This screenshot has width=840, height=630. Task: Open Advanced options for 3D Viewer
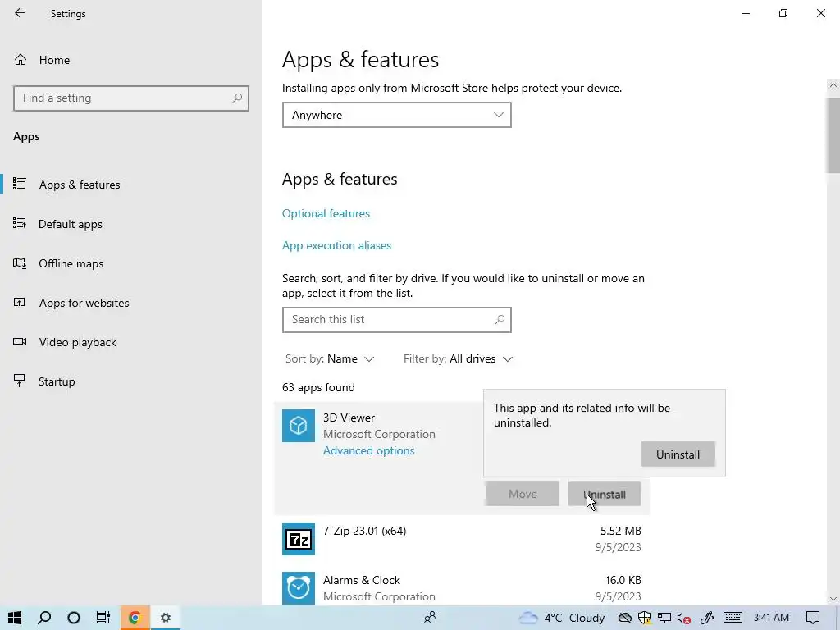(368, 450)
